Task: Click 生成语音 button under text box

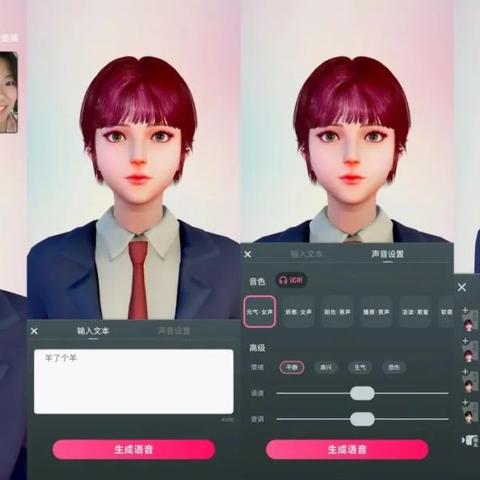Action: pos(134,450)
